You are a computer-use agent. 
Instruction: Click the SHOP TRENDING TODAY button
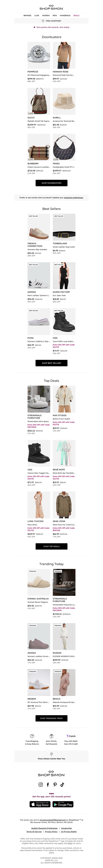[x=51, y=718]
